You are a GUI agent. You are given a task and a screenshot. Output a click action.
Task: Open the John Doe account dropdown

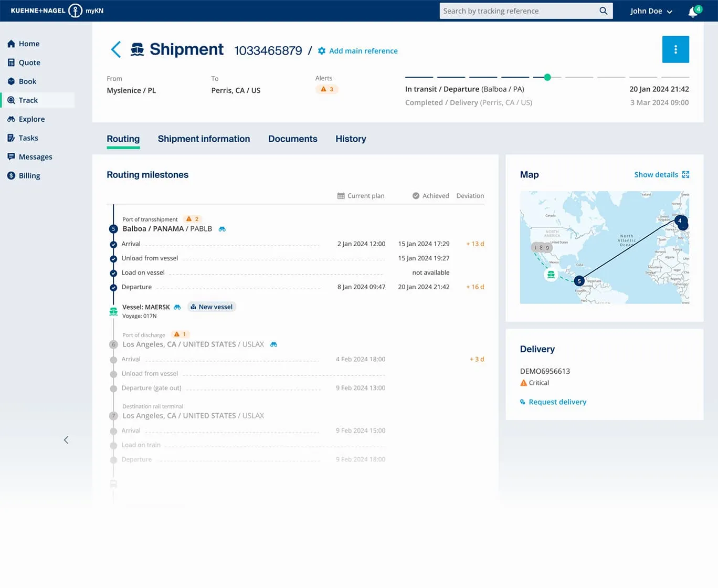(x=651, y=11)
